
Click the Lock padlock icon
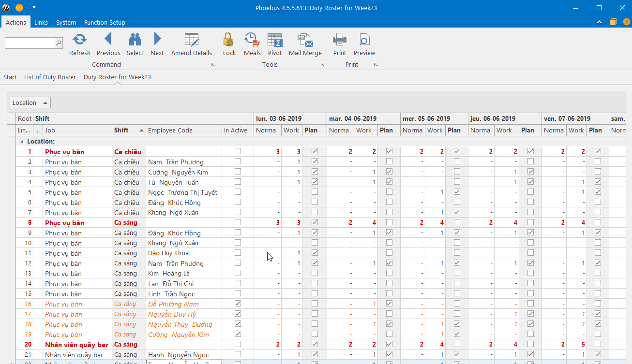click(229, 39)
